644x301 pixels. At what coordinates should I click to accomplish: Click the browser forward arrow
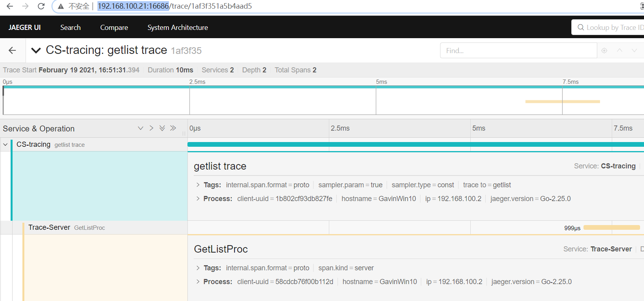26,6
